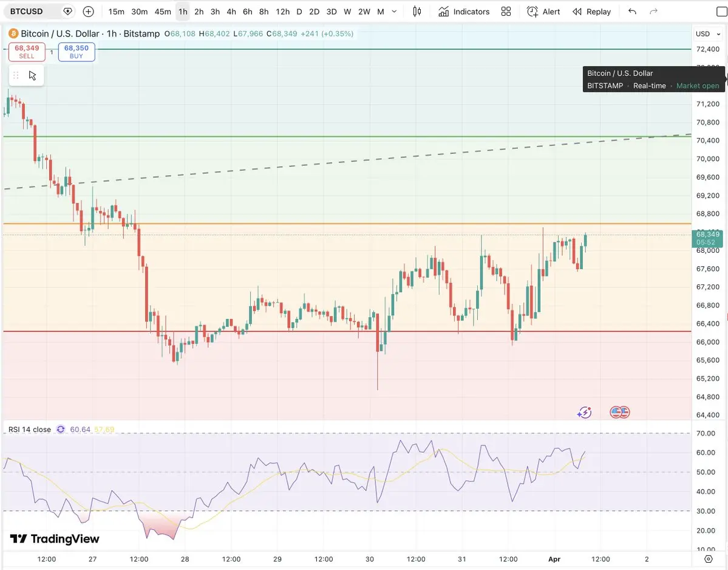
Task: Set chart to 12h interval
Action: pos(282,12)
